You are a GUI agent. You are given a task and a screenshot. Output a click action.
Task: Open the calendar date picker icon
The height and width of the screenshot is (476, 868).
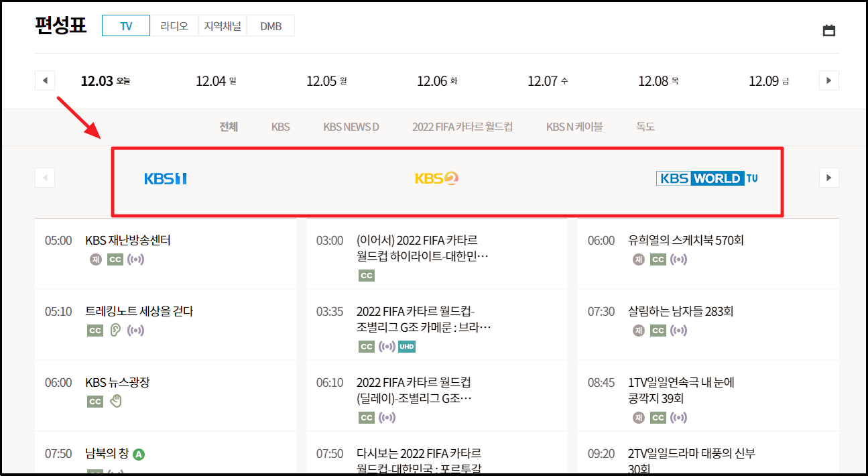[x=828, y=30]
